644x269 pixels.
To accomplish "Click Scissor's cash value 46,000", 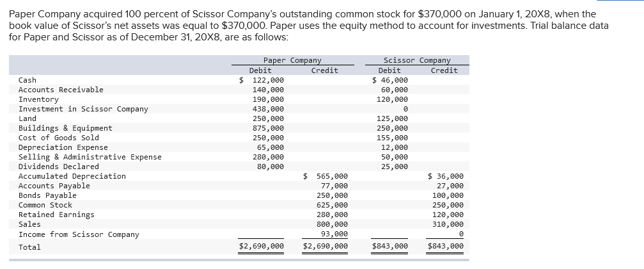I will point(395,80).
